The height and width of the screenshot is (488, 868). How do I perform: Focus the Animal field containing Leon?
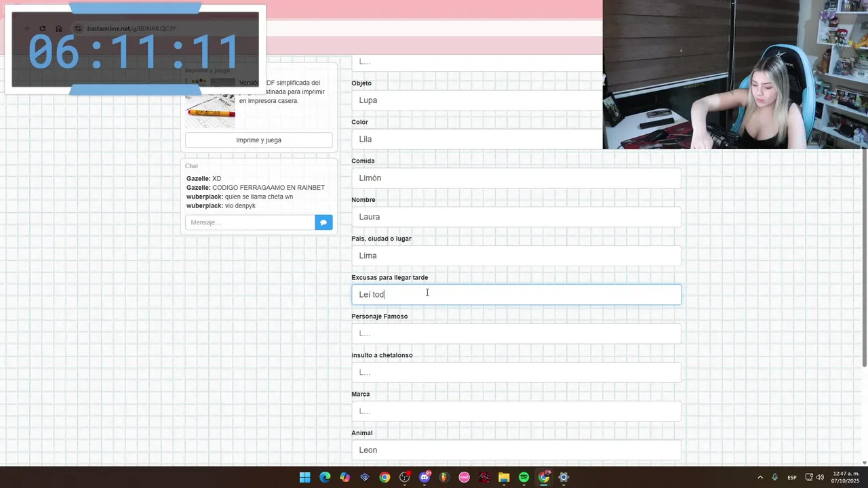pyautogui.click(x=516, y=450)
